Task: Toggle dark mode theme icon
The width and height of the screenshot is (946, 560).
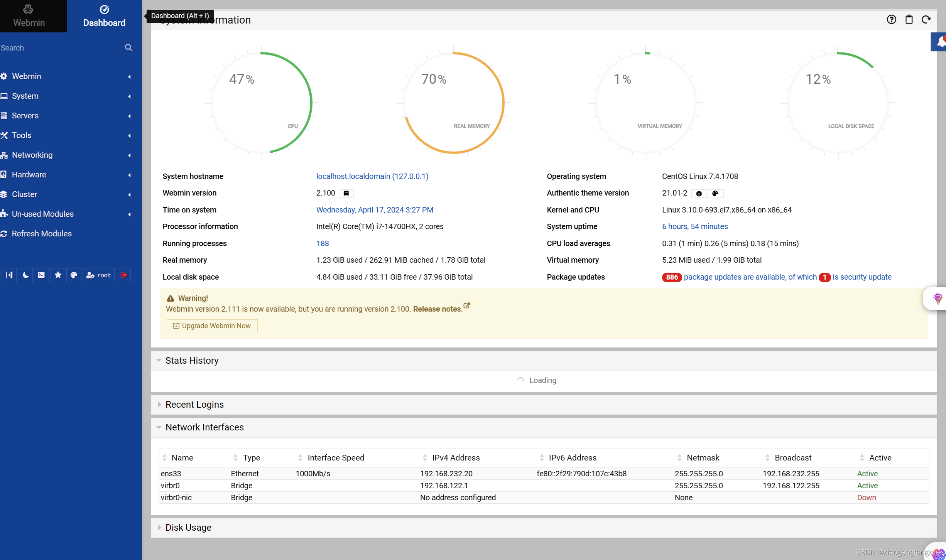Action: pyautogui.click(x=25, y=275)
